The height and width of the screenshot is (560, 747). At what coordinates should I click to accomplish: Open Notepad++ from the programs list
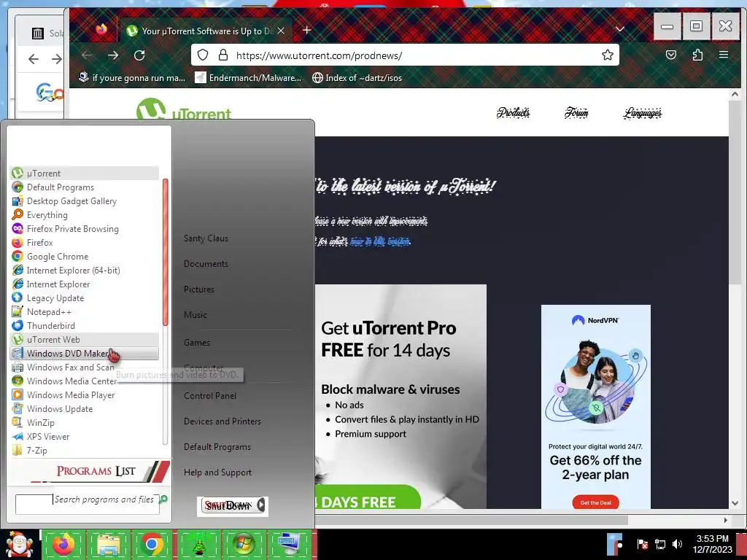[85, 312]
